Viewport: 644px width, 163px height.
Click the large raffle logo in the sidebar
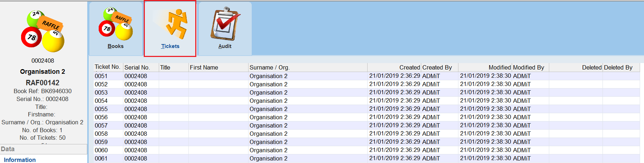click(x=43, y=31)
